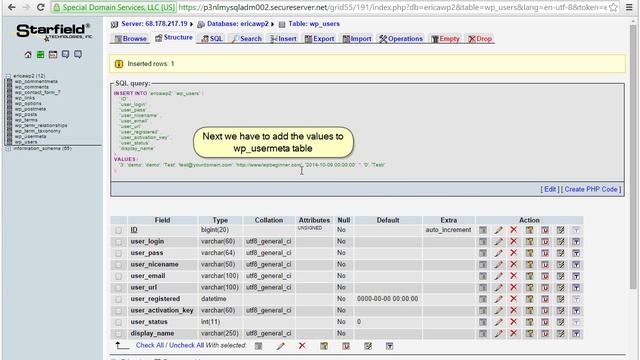Click the browser reload button

pos(40,7)
